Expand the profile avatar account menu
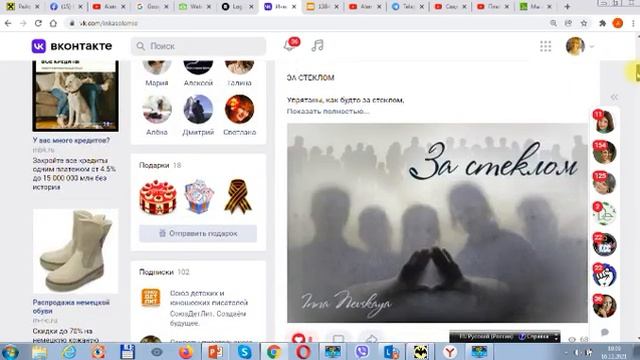 (580, 46)
